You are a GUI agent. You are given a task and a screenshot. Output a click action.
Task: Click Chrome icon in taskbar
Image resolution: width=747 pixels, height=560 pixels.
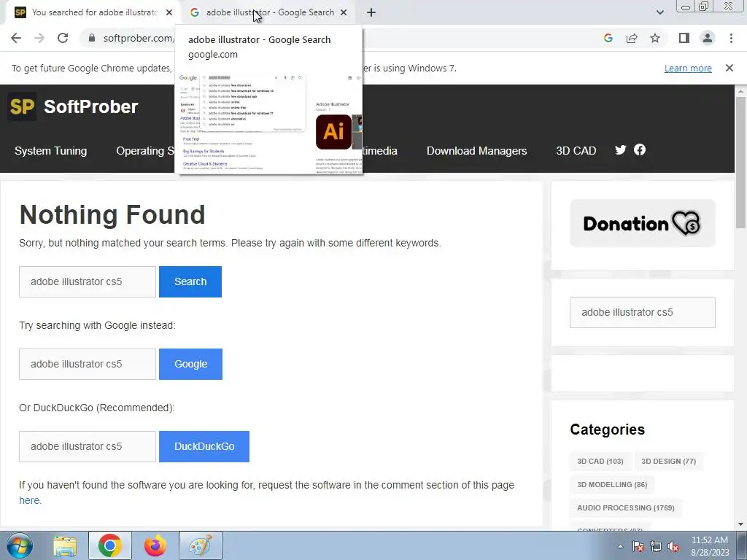(110, 546)
